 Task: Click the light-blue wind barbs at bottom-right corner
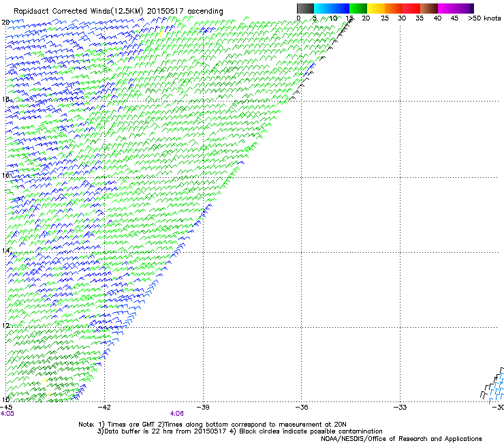(497, 389)
